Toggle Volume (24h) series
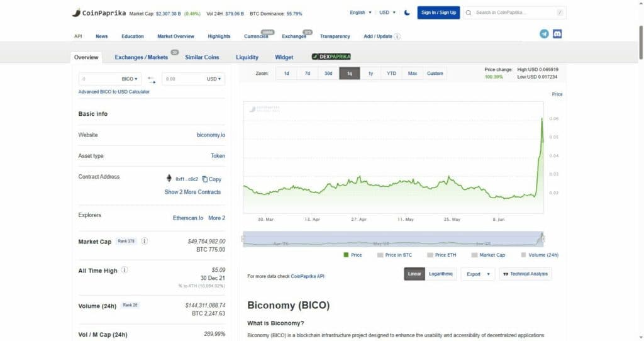The height and width of the screenshot is (341, 644). [540, 255]
